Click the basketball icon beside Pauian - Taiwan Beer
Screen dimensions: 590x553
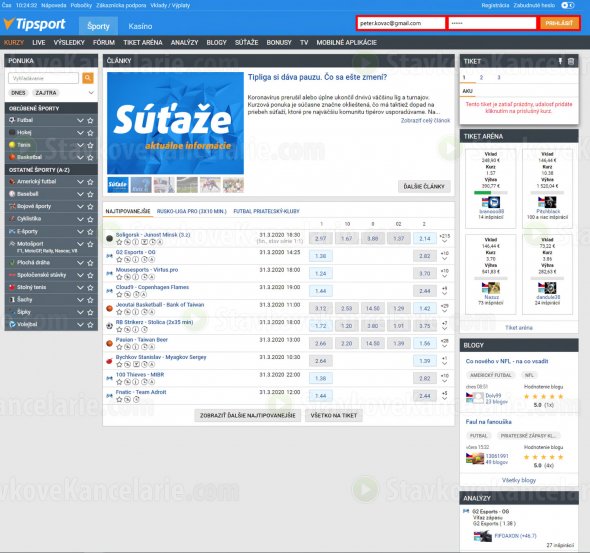point(109,343)
